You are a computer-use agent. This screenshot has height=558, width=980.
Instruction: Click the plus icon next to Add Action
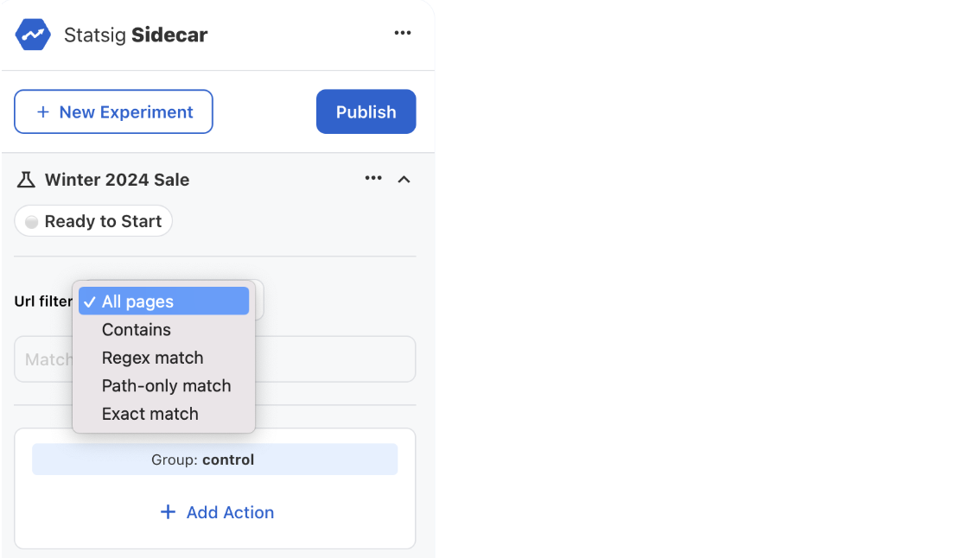pyautogui.click(x=167, y=512)
